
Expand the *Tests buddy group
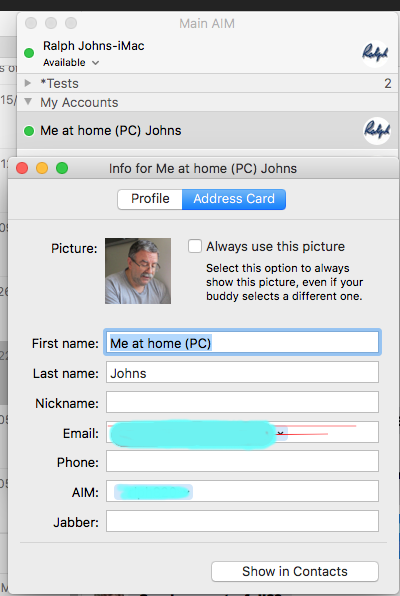click(x=27, y=83)
